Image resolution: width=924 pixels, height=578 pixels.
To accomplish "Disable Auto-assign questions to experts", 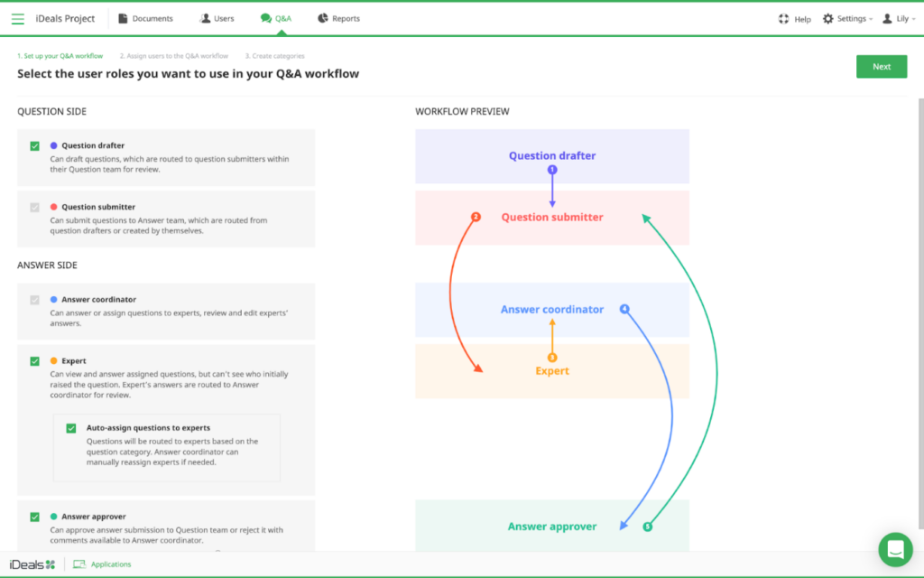I will click(71, 428).
